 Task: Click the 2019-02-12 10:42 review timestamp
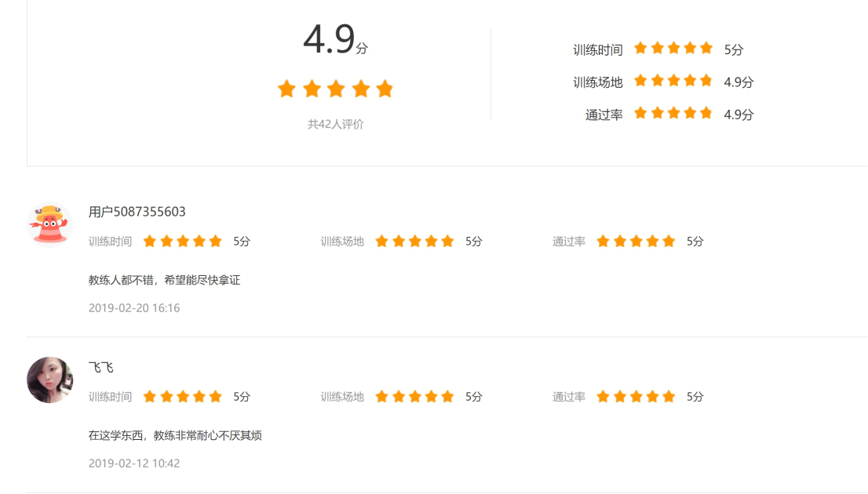pos(134,463)
